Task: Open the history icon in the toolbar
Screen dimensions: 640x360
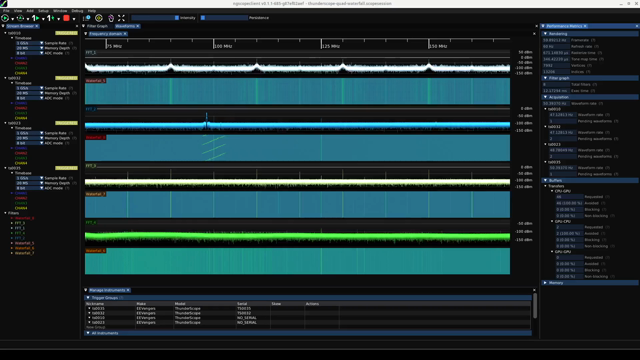Action: point(87,18)
